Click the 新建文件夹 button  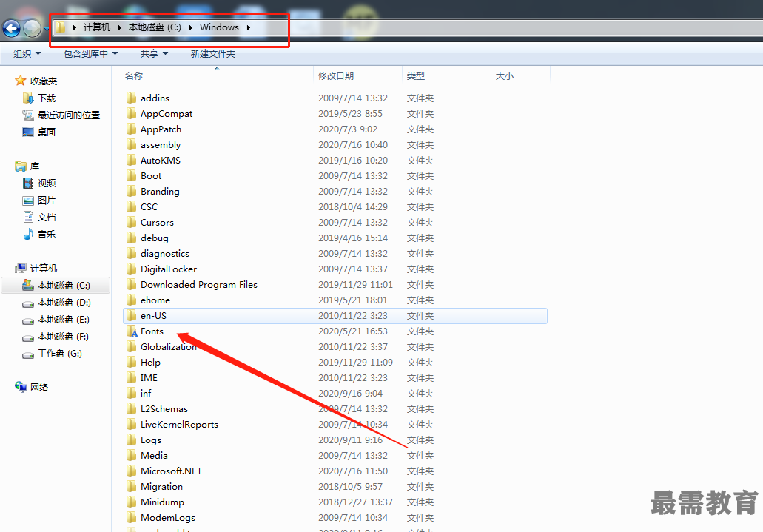212,53
